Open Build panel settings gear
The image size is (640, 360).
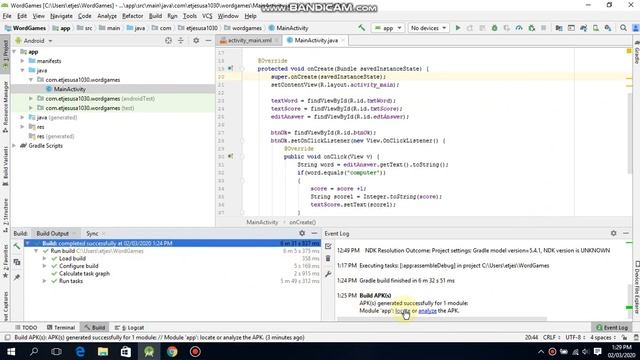tap(302, 233)
